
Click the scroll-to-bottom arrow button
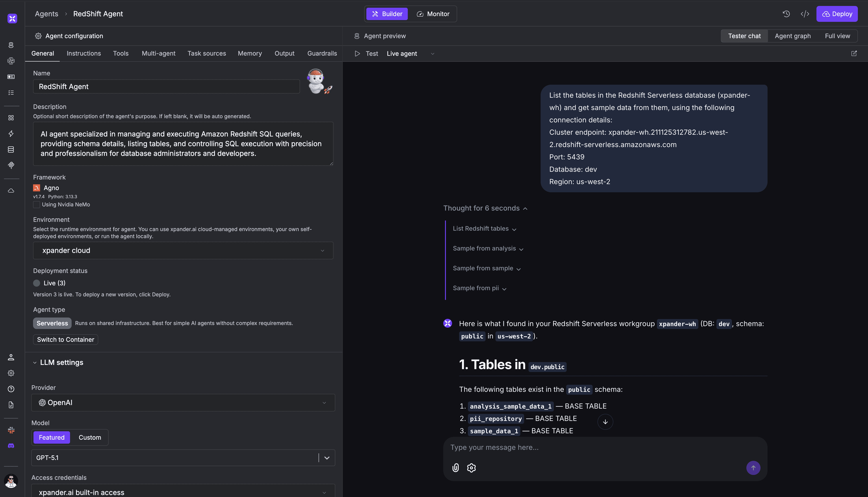(x=605, y=422)
